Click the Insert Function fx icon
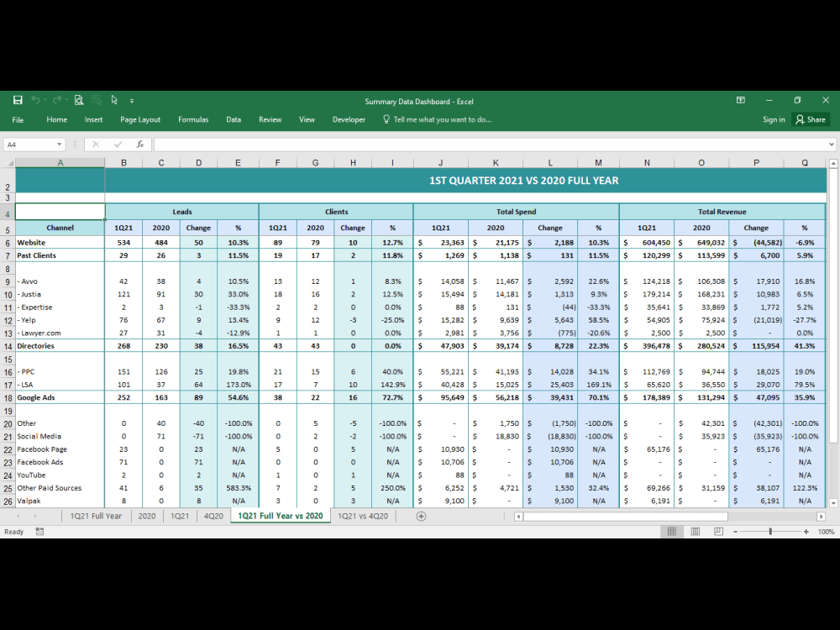 click(140, 144)
